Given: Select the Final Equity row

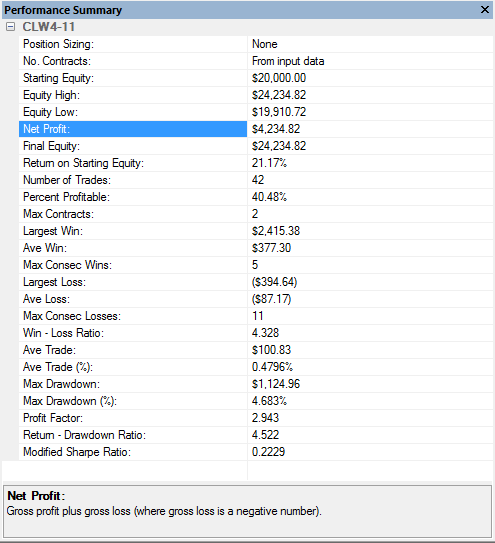Looking at the screenshot, I should tap(256, 146).
